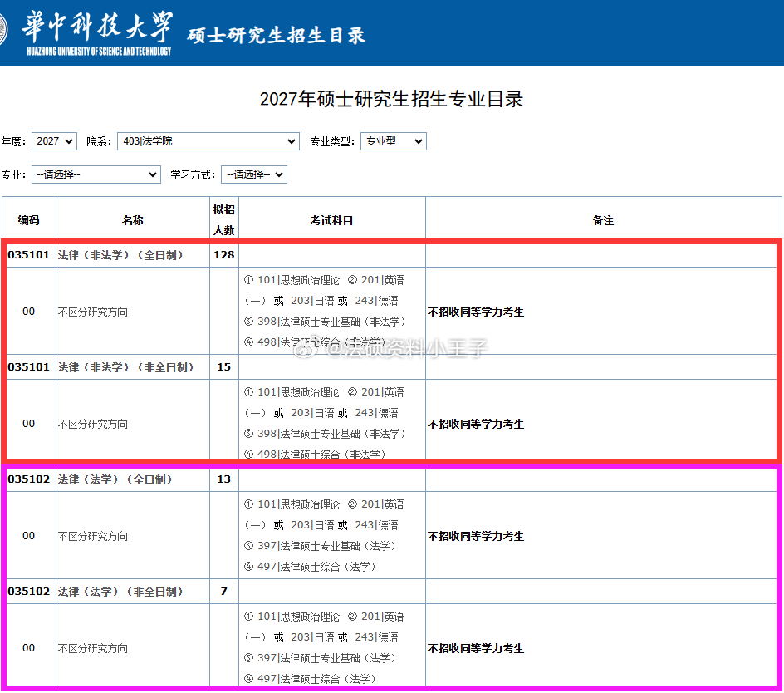Click the 硕士研究生招生目录 header text
The image size is (784, 693).
pyautogui.click(x=276, y=36)
